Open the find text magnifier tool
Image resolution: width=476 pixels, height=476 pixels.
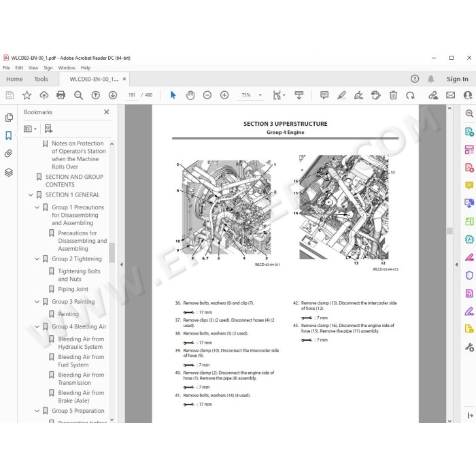pyautogui.click(x=79, y=95)
